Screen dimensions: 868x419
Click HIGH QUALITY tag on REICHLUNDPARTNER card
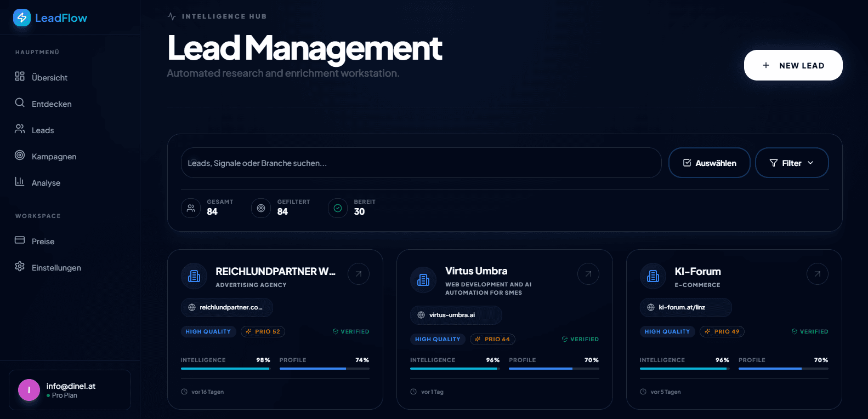[208, 331]
